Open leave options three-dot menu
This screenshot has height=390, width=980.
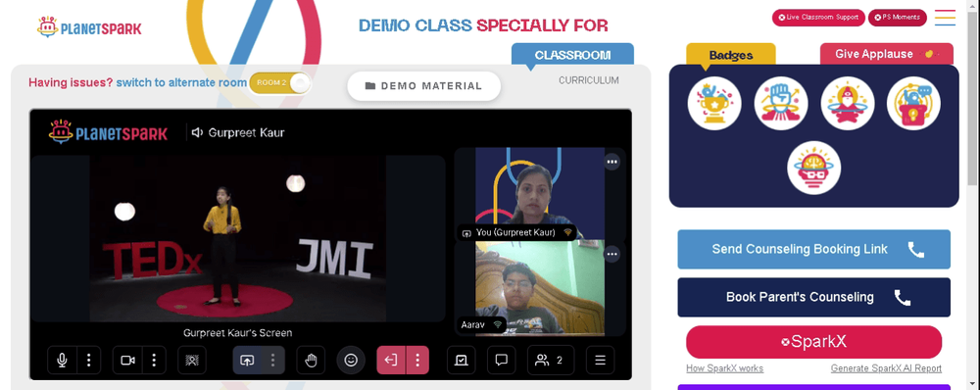click(417, 360)
